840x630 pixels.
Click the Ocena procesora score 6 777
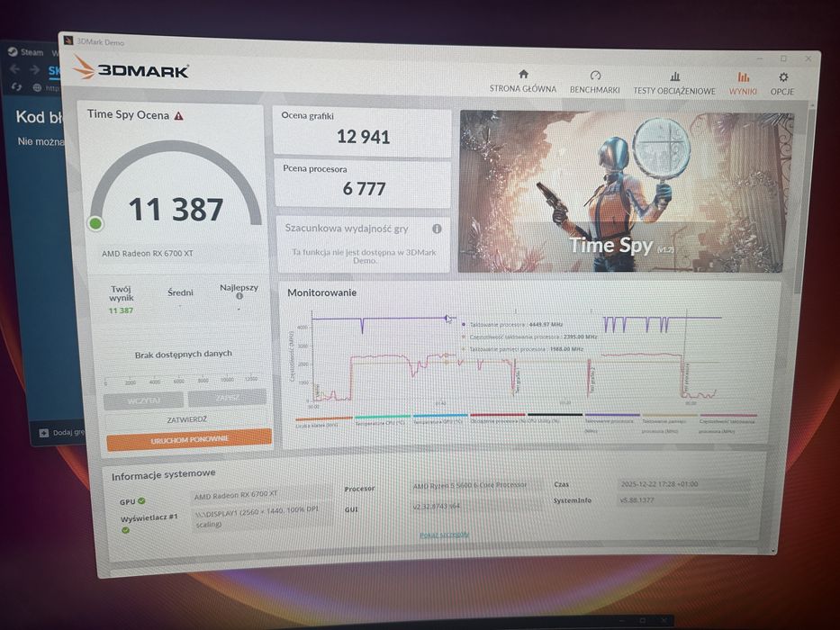point(365,189)
